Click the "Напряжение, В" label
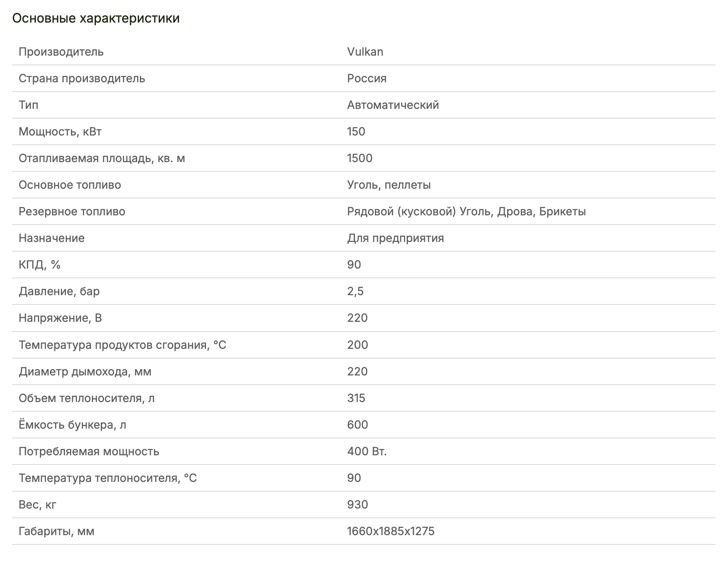 coord(60,318)
